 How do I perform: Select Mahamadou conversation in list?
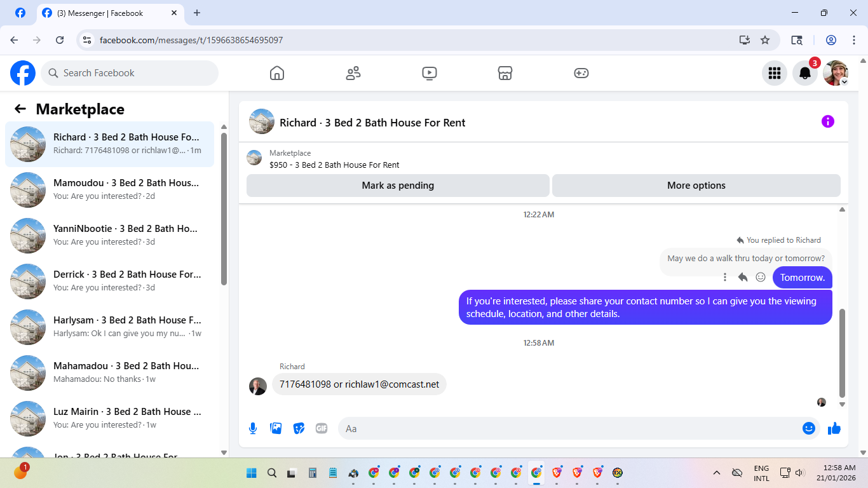(110, 373)
